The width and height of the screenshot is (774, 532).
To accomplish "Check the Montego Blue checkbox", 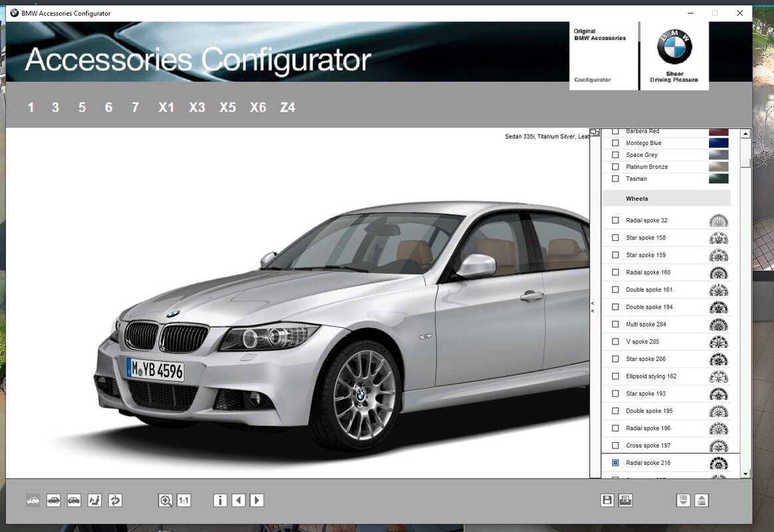I will pyautogui.click(x=615, y=143).
